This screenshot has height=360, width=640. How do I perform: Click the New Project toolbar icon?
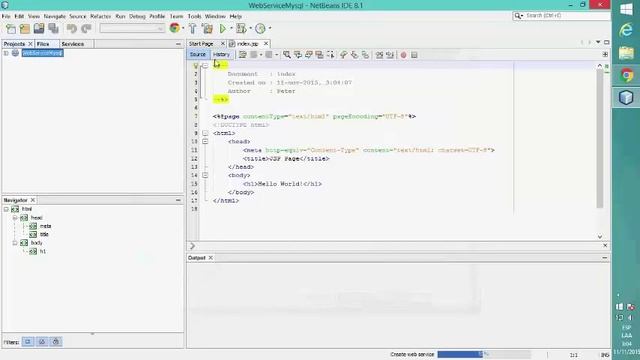coord(25,29)
